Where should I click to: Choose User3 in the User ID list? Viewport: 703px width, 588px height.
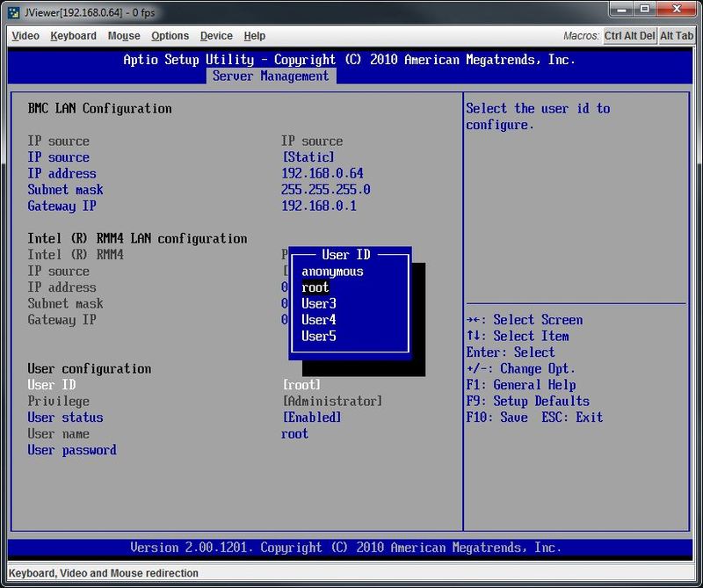(x=319, y=303)
